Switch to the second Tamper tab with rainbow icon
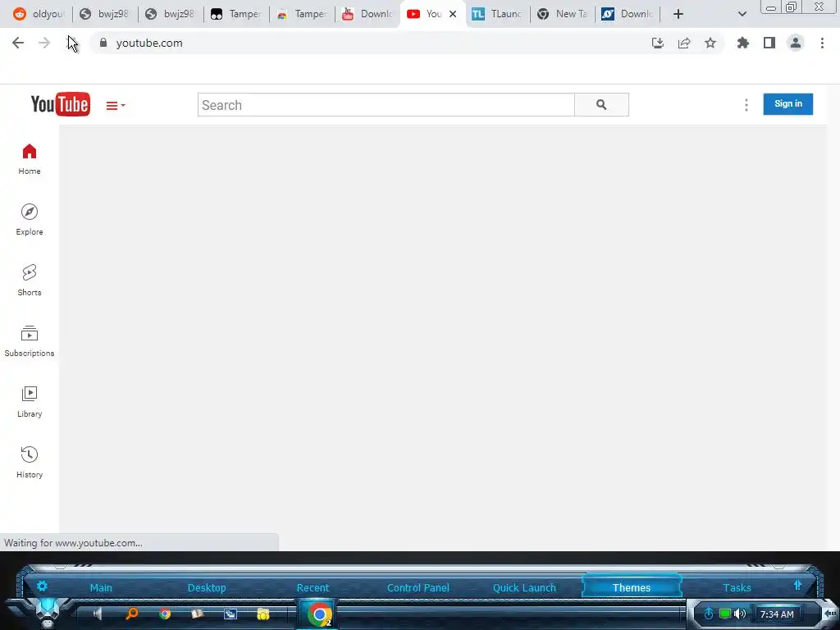 point(302,14)
